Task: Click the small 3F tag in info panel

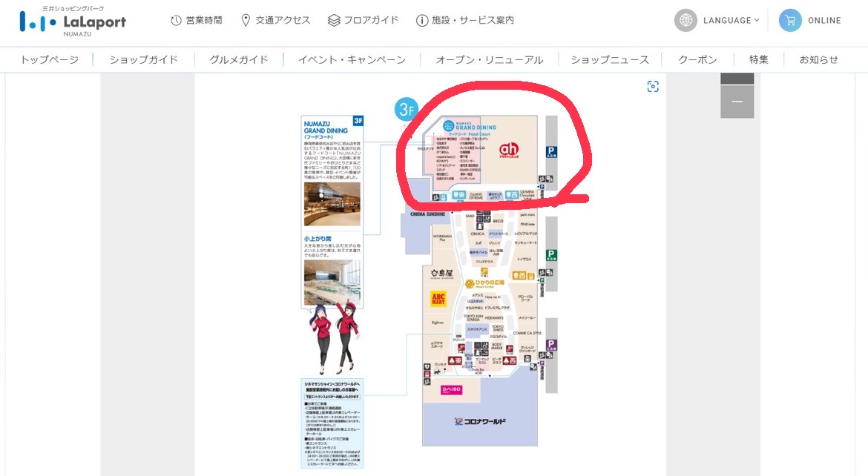Action: click(x=358, y=120)
